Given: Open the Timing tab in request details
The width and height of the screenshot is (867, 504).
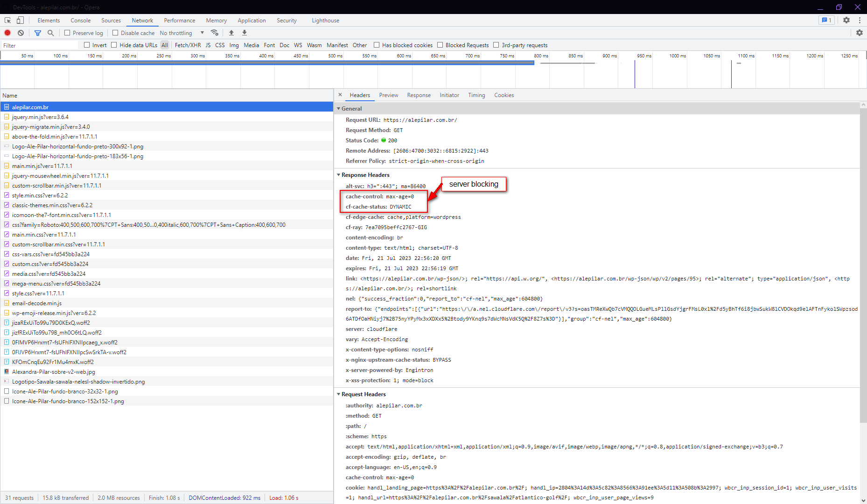Looking at the screenshot, I should pos(476,95).
